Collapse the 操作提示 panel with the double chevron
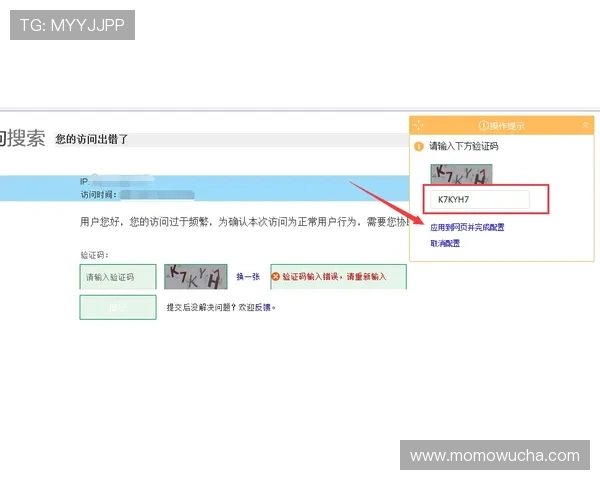Screen dimensions: 600x480 coord(585,125)
